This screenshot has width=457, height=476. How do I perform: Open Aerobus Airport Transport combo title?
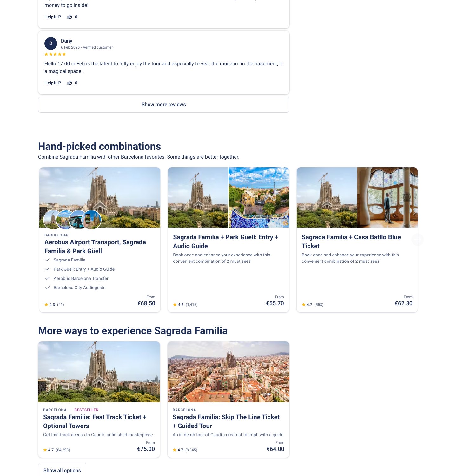pos(95,247)
